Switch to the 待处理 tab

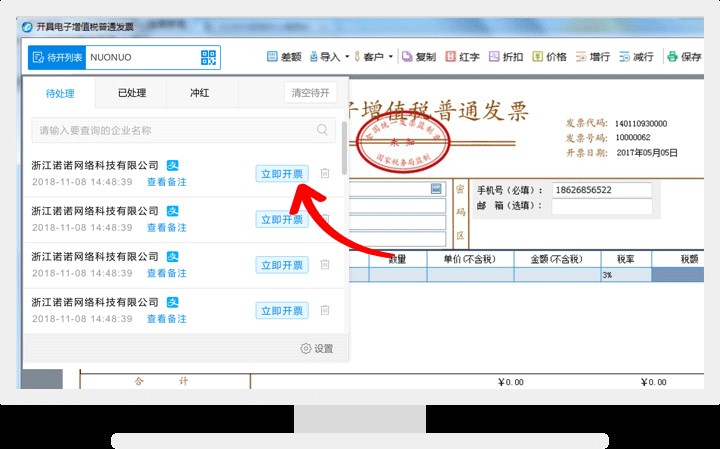coord(60,93)
